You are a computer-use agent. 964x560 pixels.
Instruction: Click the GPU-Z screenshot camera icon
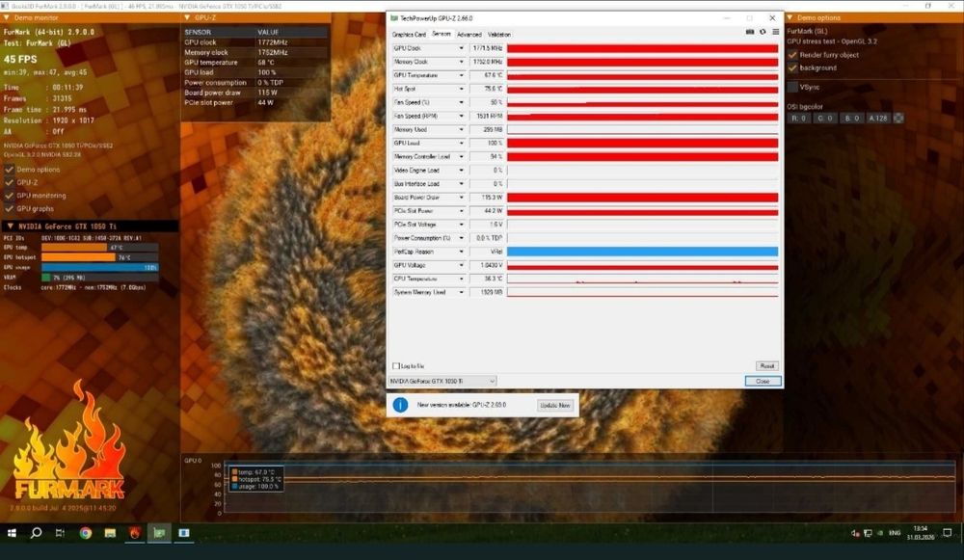pos(749,32)
